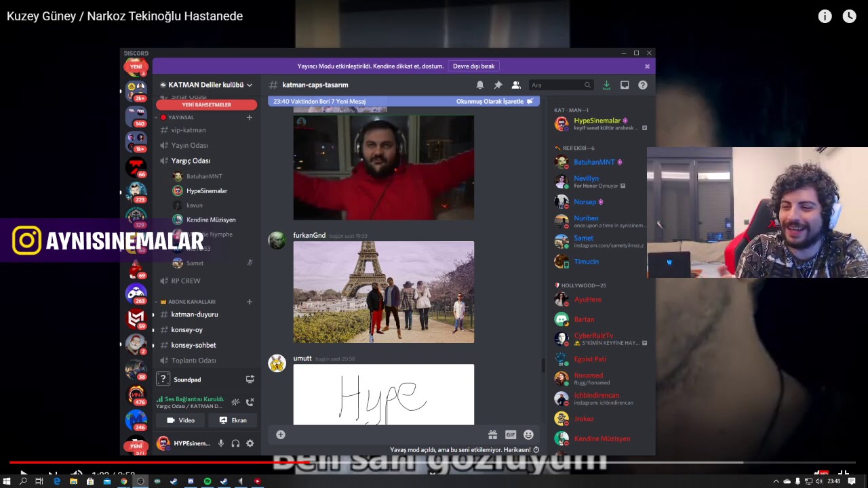Open notification settings bell icon
Image resolution: width=868 pixels, height=488 pixels.
(480, 85)
